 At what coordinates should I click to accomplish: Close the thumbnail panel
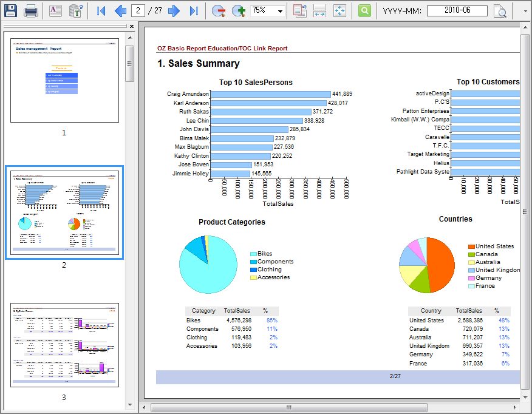click(x=132, y=27)
